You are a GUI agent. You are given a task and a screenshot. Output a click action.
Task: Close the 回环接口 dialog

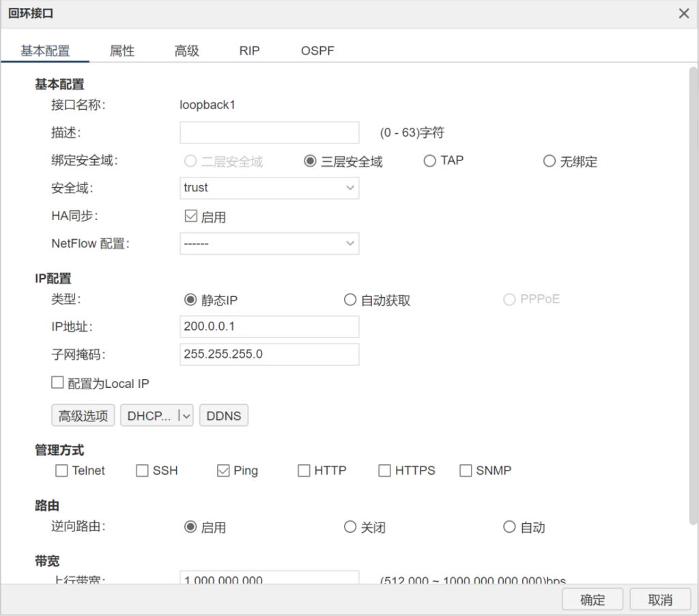[x=684, y=14]
